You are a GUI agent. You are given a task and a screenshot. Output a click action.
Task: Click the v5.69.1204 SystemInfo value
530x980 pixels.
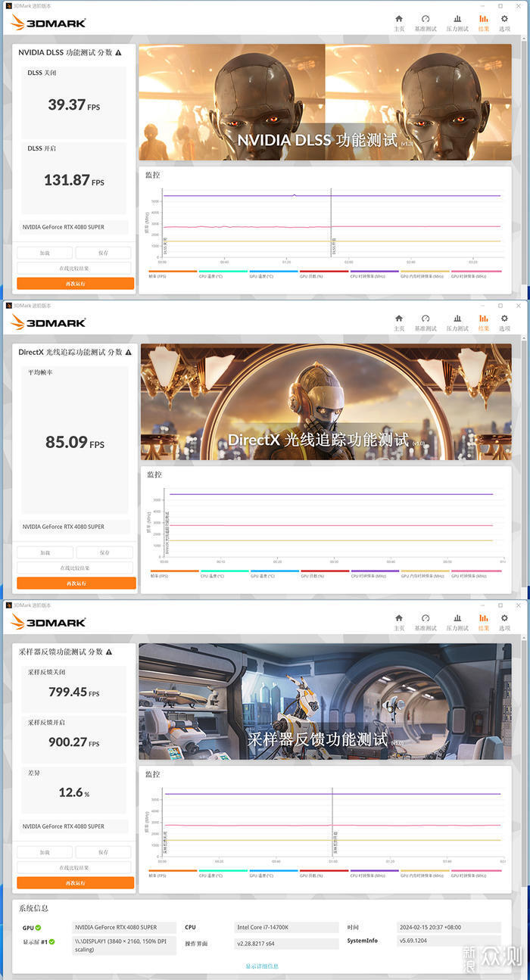(450, 941)
